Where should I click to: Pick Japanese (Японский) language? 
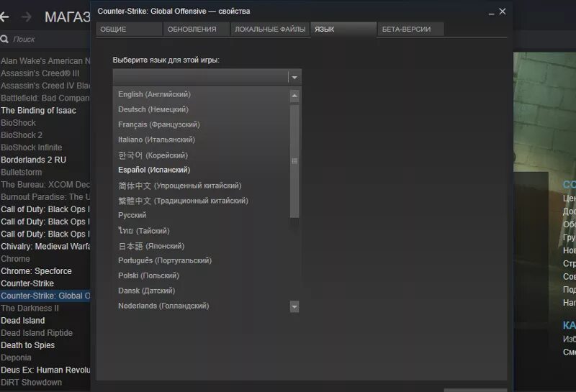pos(151,246)
